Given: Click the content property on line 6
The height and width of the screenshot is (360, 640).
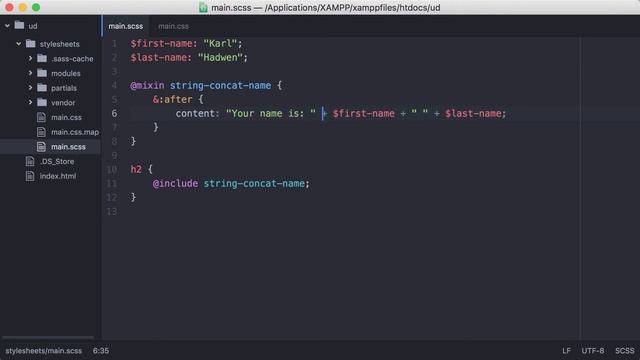Looking at the screenshot, I should click(x=195, y=113).
